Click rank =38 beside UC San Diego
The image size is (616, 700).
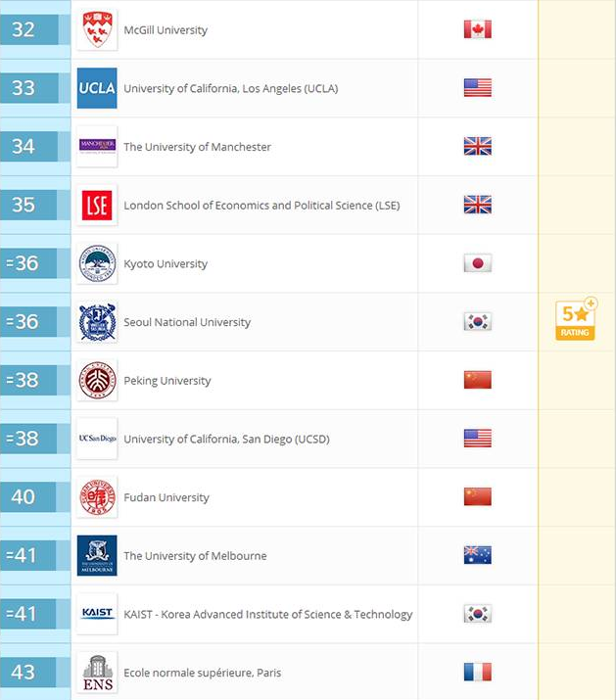click(23, 439)
